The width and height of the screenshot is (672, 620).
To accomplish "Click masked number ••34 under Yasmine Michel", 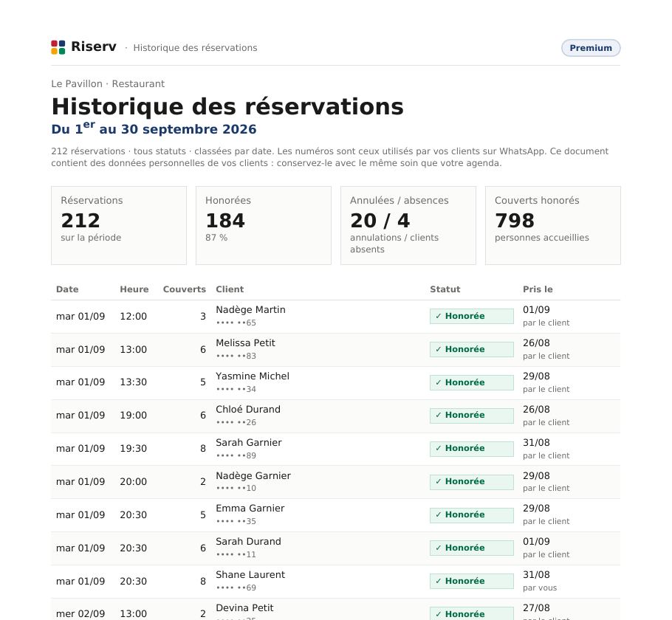I will click(x=236, y=389).
